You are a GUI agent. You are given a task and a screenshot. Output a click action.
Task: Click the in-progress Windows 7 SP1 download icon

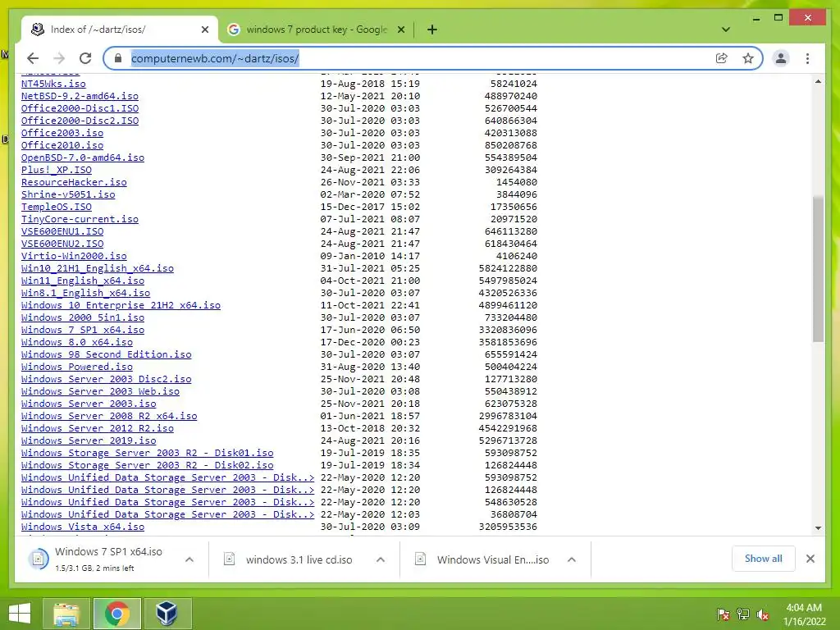coord(39,559)
